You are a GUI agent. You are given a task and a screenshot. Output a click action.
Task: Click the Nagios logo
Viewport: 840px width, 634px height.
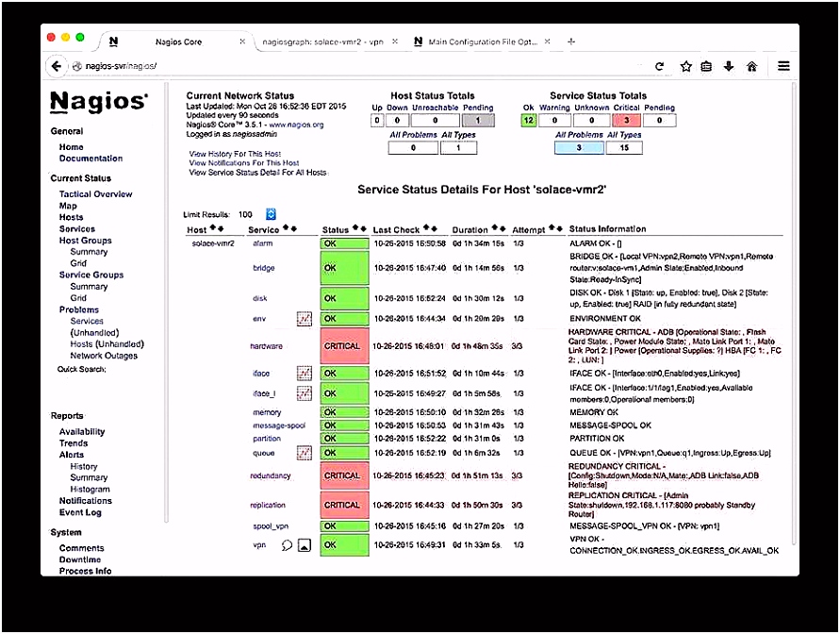[x=99, y=101]
